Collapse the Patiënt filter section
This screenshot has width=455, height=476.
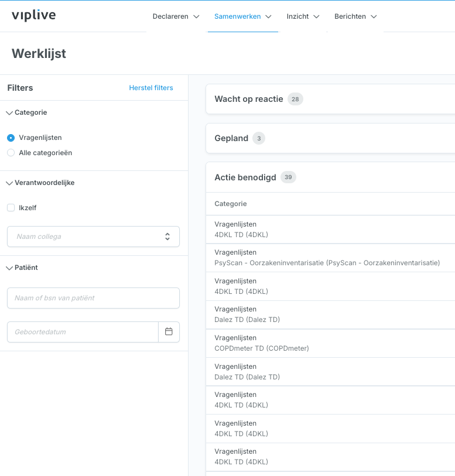pos(22,268)
